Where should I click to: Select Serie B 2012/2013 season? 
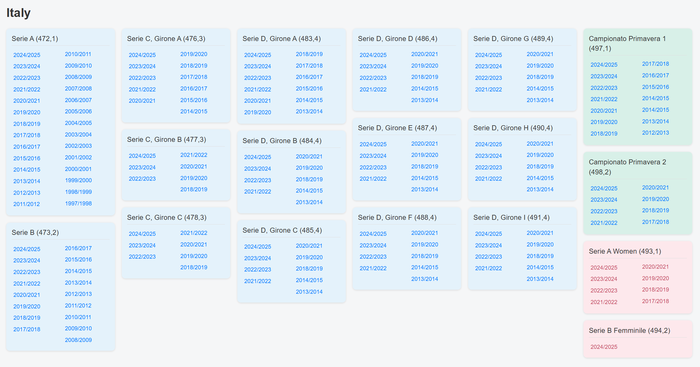click(x=78, y=294)
